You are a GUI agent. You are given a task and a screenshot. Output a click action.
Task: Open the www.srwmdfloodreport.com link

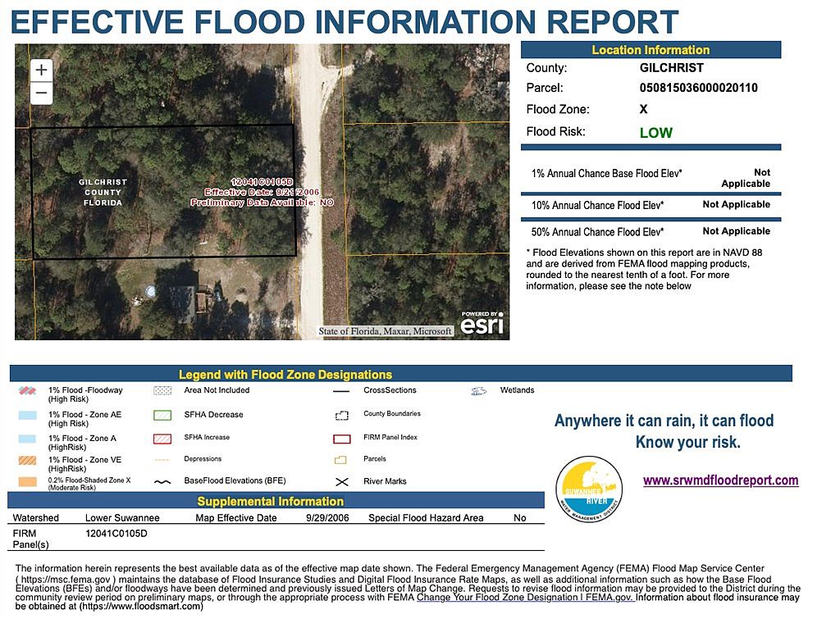(x=720, y=480)
